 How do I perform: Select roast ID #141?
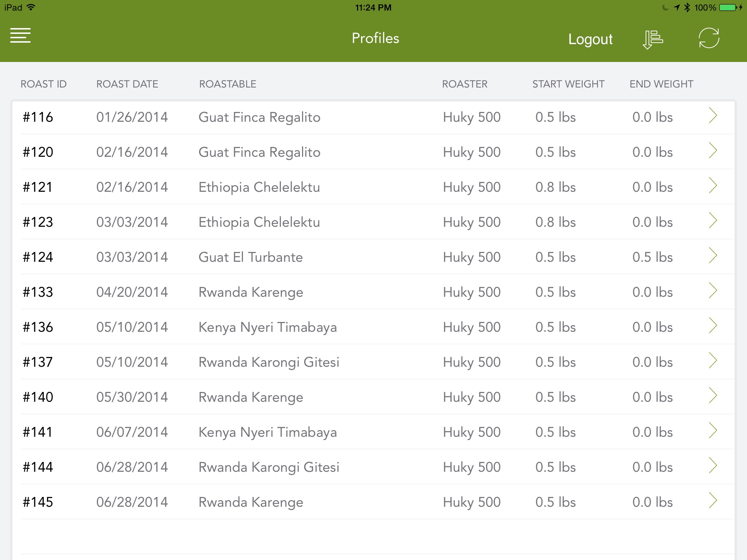(x=38, y=432)
